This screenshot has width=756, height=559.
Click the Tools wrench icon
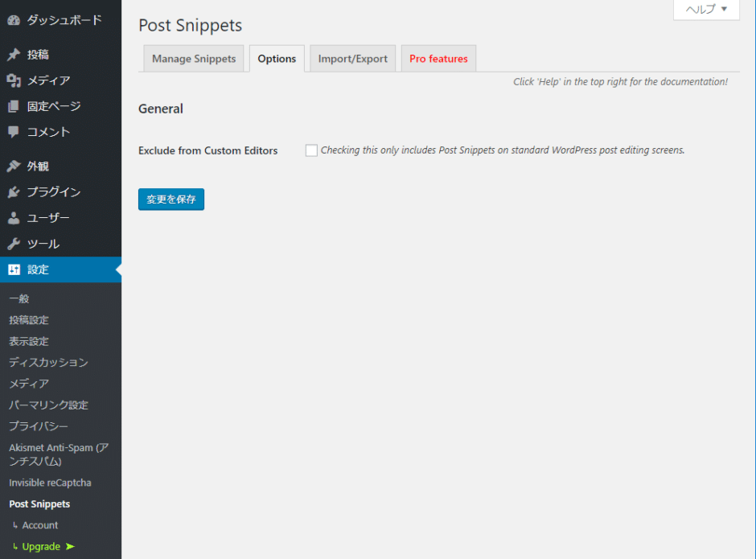point(14,244)
